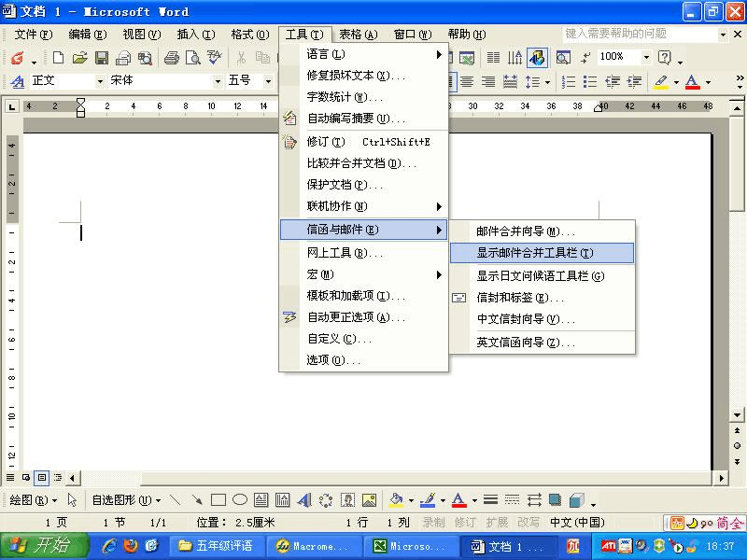Expand the 宏(M) submenu
747x560 pixels.
click(364, 274)
